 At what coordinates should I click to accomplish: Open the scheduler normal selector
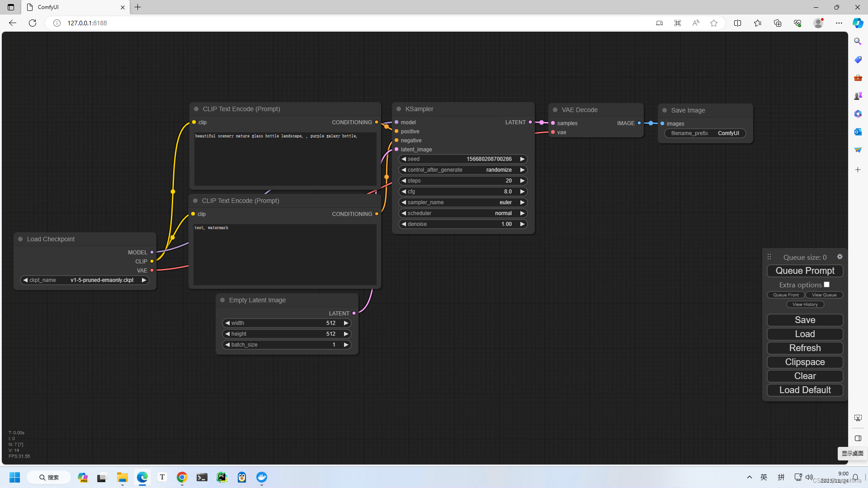(x=463, y=213)
